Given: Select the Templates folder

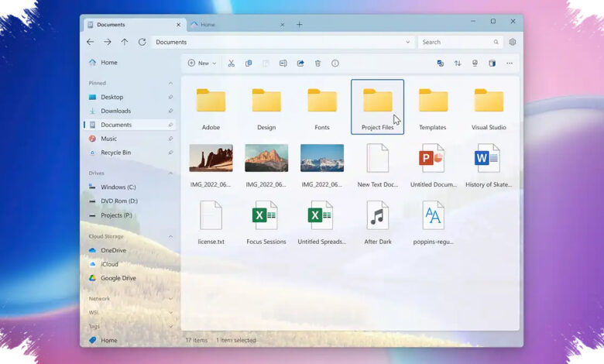Looking at the screenshot, I should tap(433, 107).
